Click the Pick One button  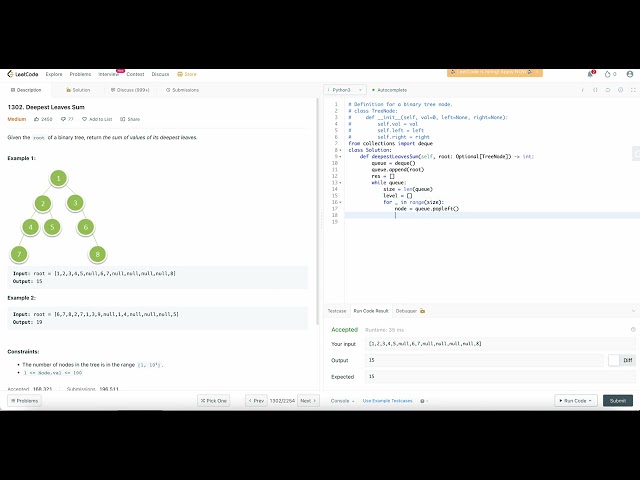[x=213, y=401]
